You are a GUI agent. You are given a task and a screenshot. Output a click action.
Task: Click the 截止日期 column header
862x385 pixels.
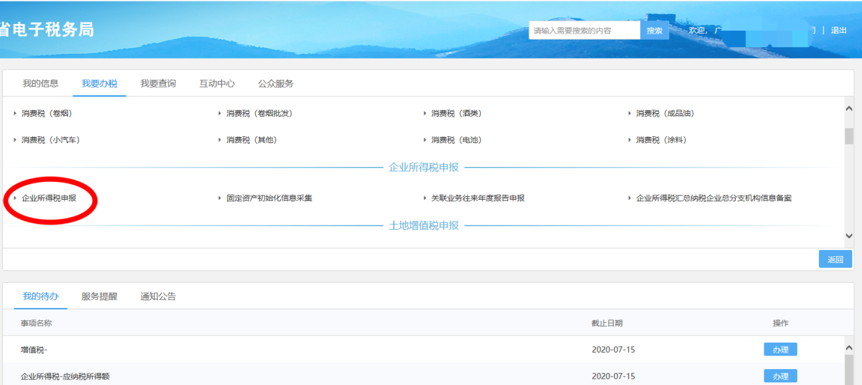607,323
